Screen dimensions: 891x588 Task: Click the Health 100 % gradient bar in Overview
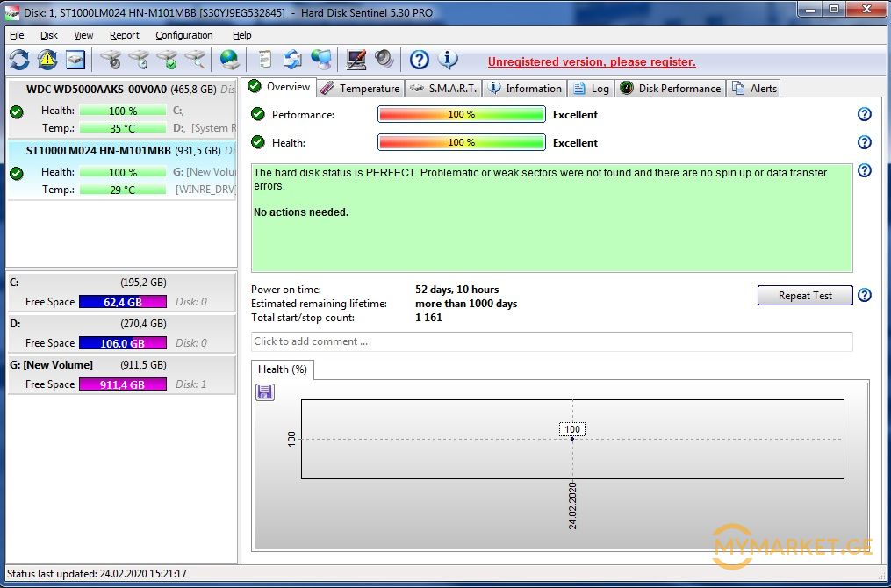(x=462, y=142)
